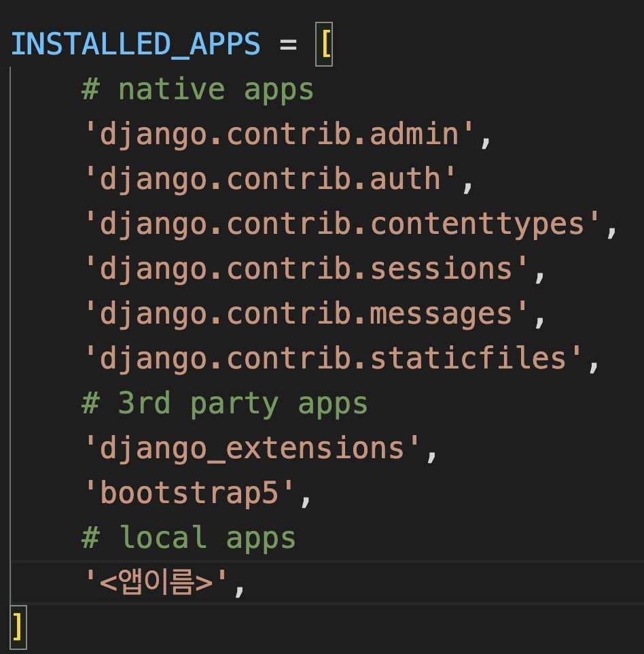Click the 'django.contrib.contenttypes' string

(x=342, y=224)
